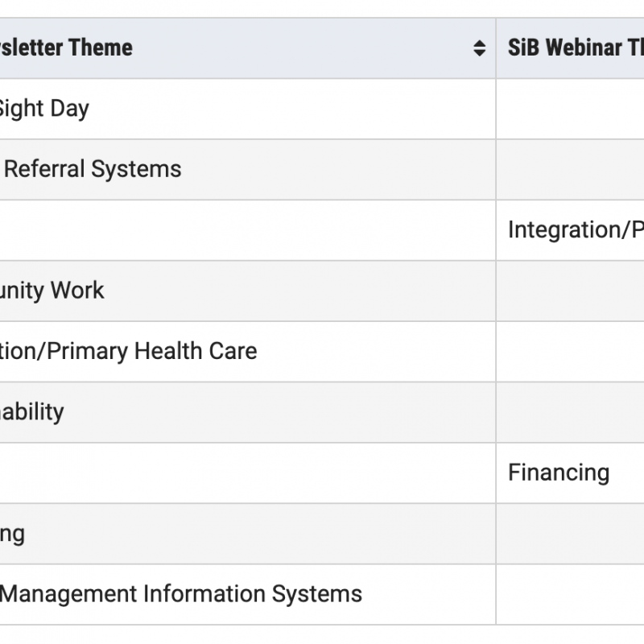The width and height of the screenshot is (644, 644).
Task: Click empty webinar cell beside Primary Health Care
Action: pos(570,352)
